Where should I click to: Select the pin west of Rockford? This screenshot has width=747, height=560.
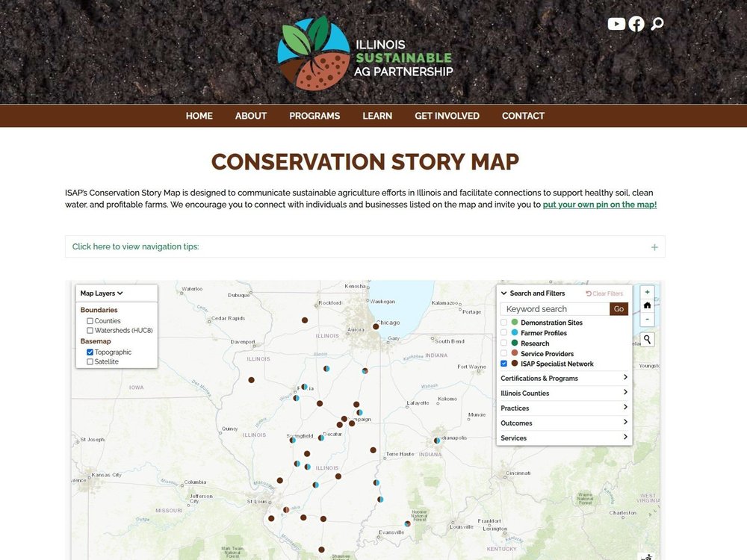click(305, 320)
